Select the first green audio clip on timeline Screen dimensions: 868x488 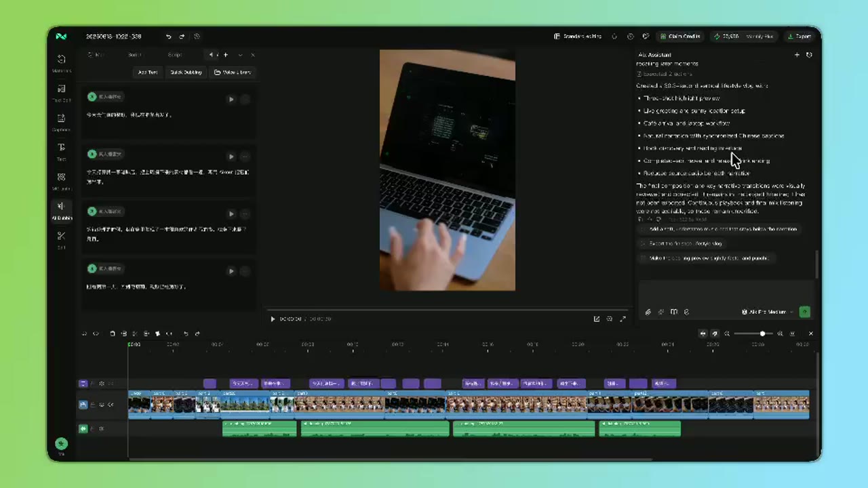259,428
